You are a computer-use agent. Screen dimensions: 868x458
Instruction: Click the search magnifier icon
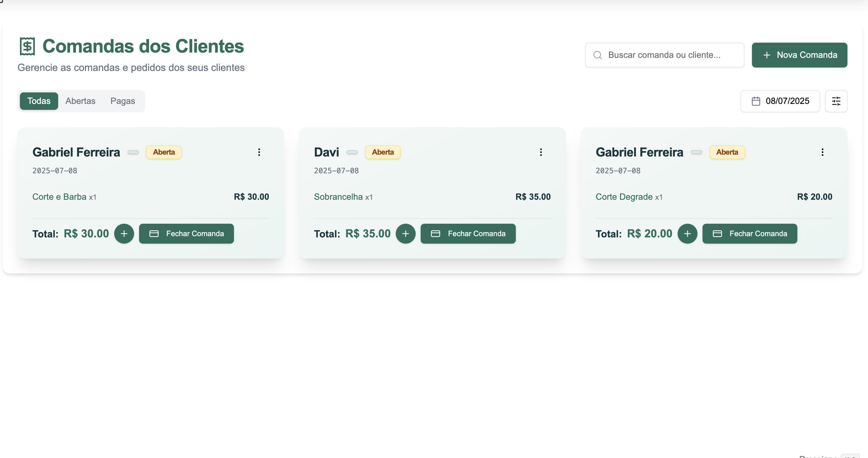click(x=597, y=55)
